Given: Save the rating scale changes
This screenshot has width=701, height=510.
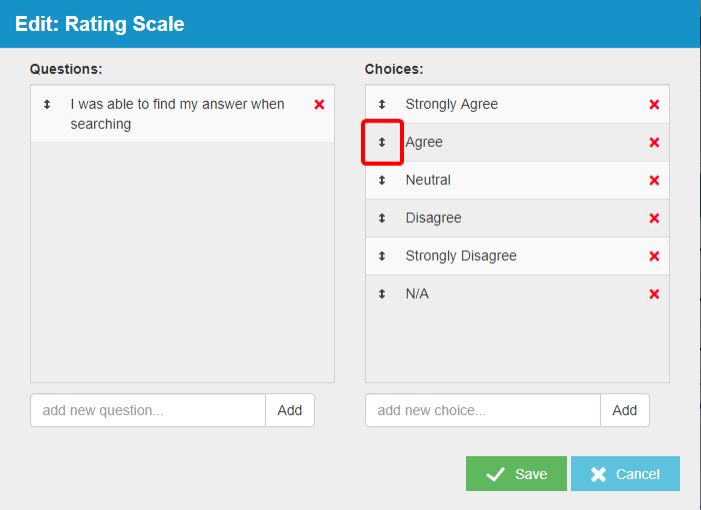Looking at the screenshot, I should pos(516,474).
